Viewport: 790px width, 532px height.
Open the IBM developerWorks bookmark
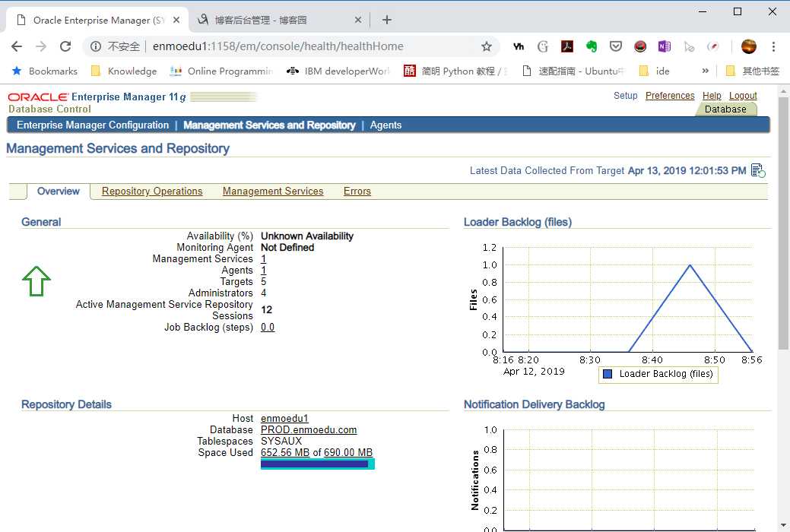(338, 71)
